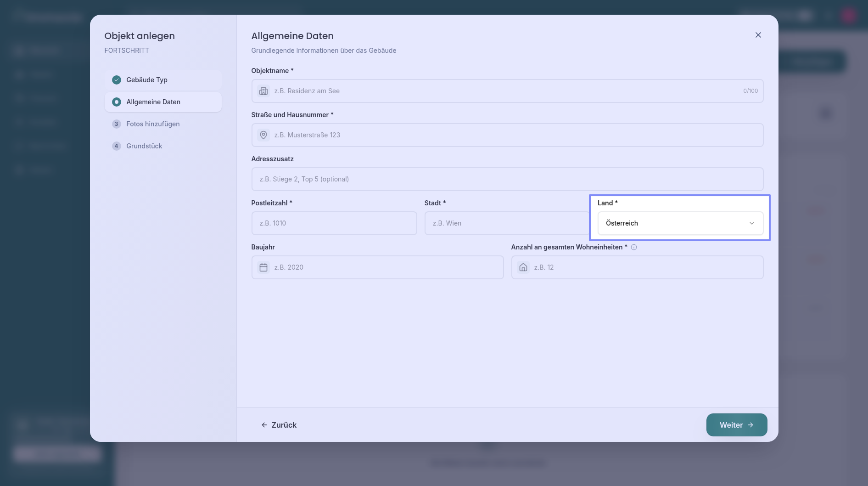Click the calendar icon in Baujahr field
Viewport: 868px width, 486px height.
click(x=263, y=267)
